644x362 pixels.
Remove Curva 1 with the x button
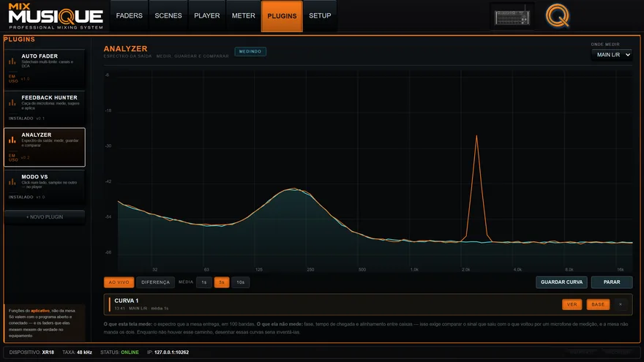coord(620,304)
